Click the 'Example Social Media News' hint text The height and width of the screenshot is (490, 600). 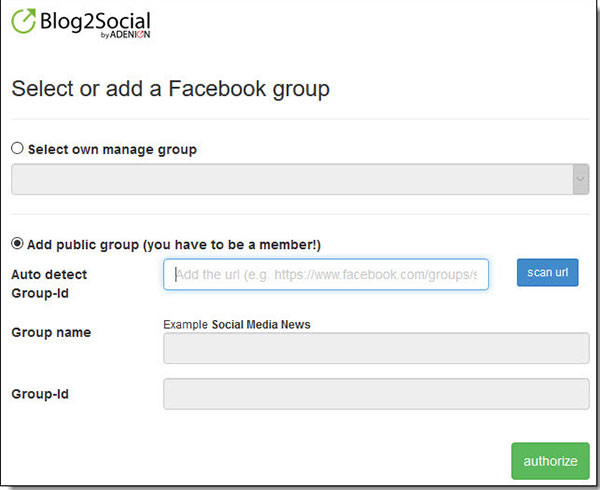(x=243, y=324)
